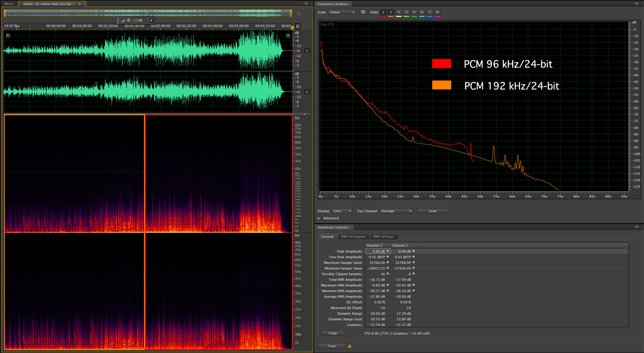Toggle channel 1 enable button beside waveform
The image size is (644, 353).
307,51
